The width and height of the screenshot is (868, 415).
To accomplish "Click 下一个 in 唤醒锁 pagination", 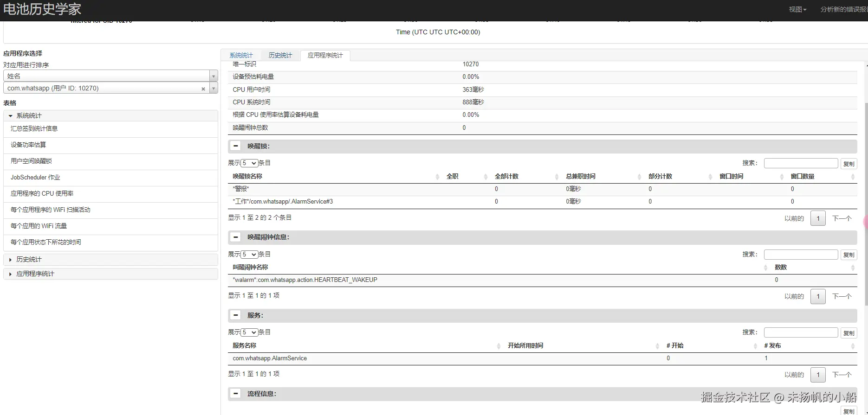I will [842, 218].
